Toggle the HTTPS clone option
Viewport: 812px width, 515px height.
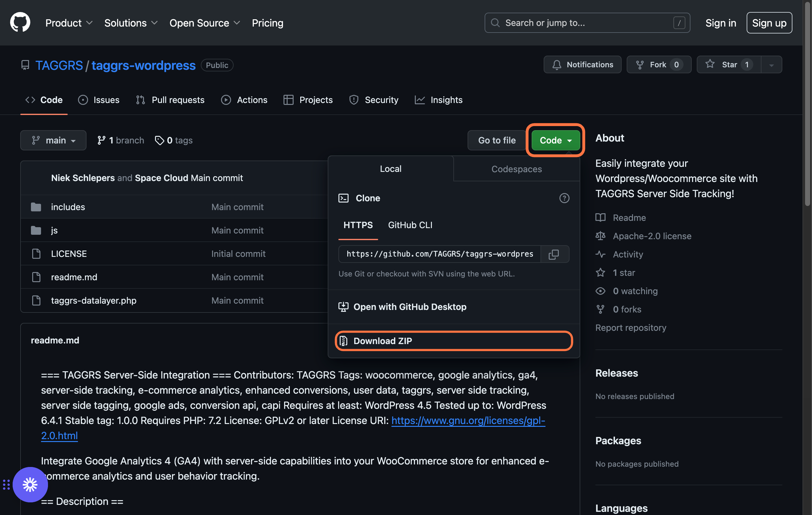[x=358, y=225]
